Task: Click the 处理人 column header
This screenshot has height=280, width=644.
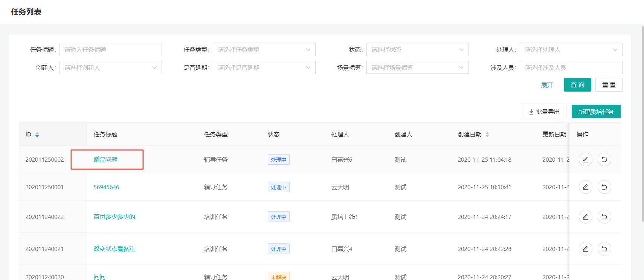Action: pos(340,134)
